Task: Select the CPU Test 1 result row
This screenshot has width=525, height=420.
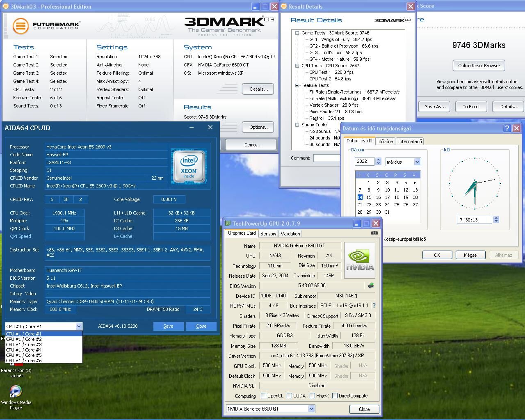Action: click(331, 72)
